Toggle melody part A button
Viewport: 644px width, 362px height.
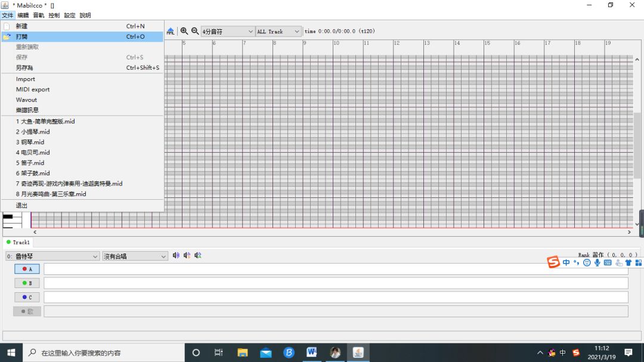(x=27, y=269)
